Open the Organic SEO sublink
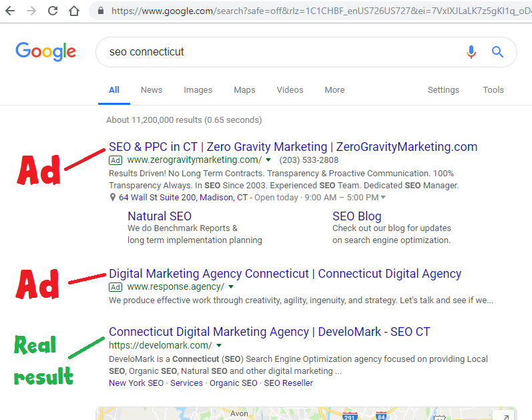Screen dimensions: 532x420 click(x=233, y=383)
